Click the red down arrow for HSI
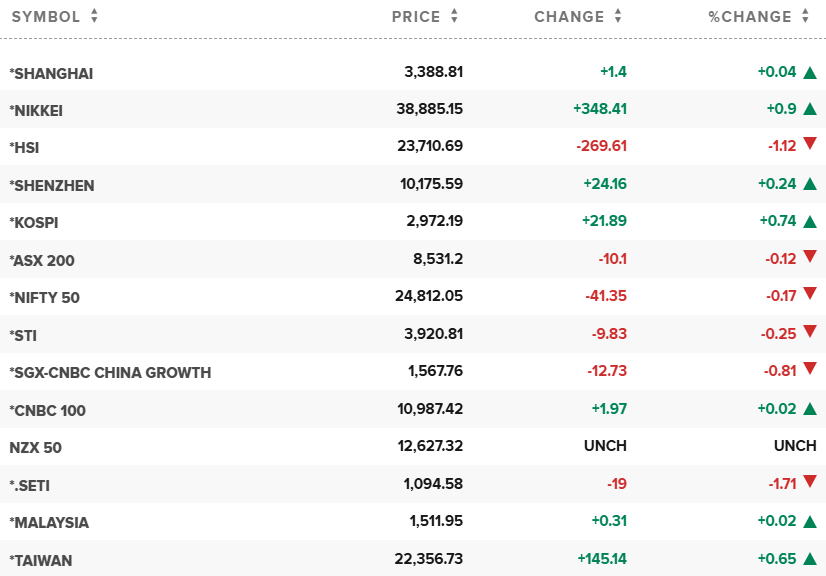Viewport: 826px width, 576px height. tap(810, 145)
